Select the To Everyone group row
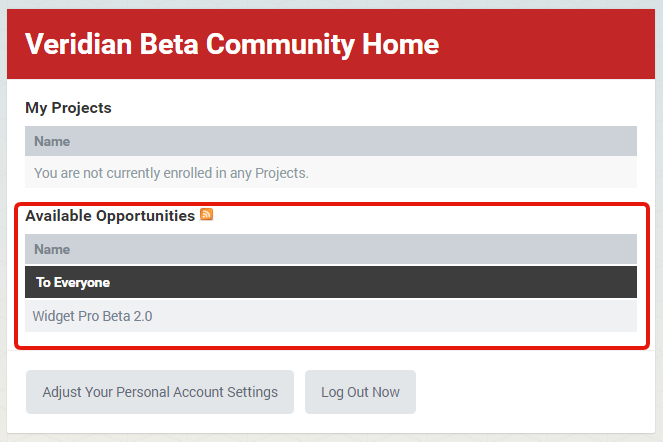 click(331, 282)
